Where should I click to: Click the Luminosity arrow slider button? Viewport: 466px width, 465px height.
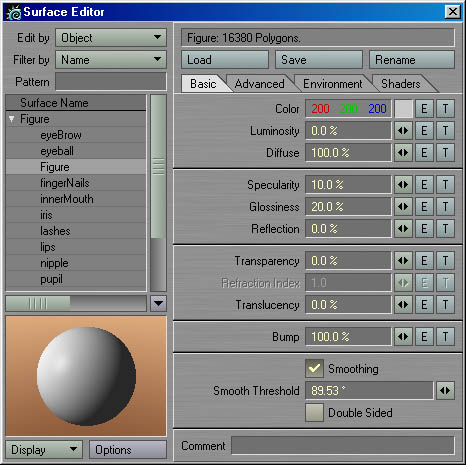403,131
